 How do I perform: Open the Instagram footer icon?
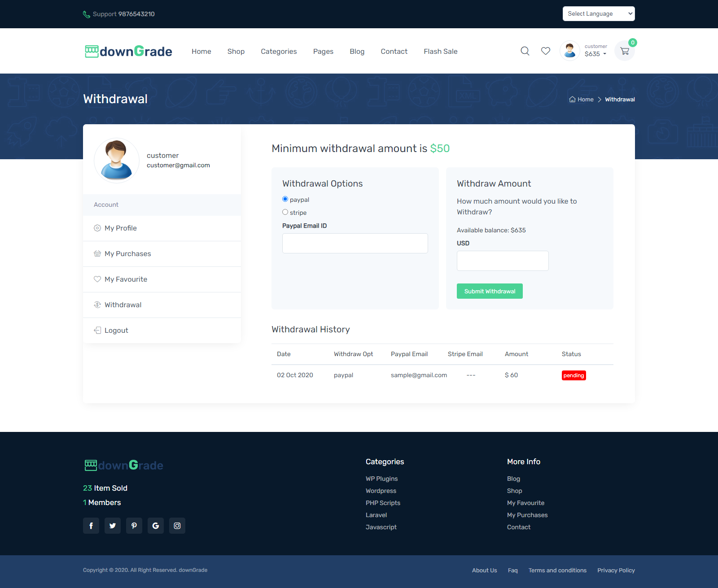[177, 526]
